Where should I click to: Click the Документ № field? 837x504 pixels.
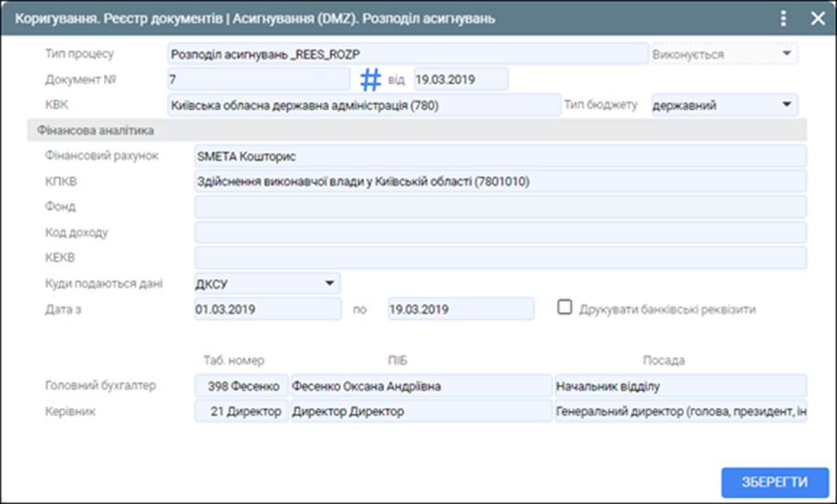[x=259, y=80]
